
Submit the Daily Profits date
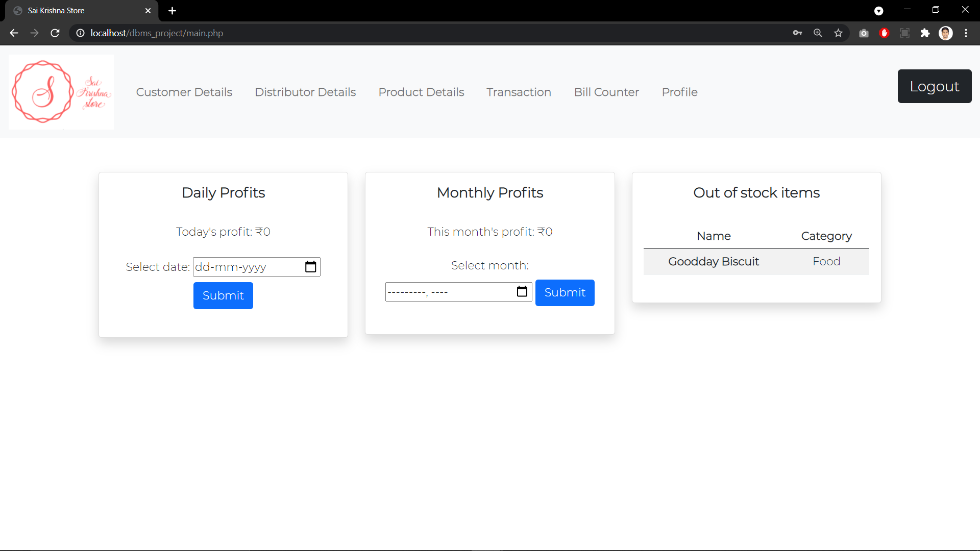click(x=223, y=295)
